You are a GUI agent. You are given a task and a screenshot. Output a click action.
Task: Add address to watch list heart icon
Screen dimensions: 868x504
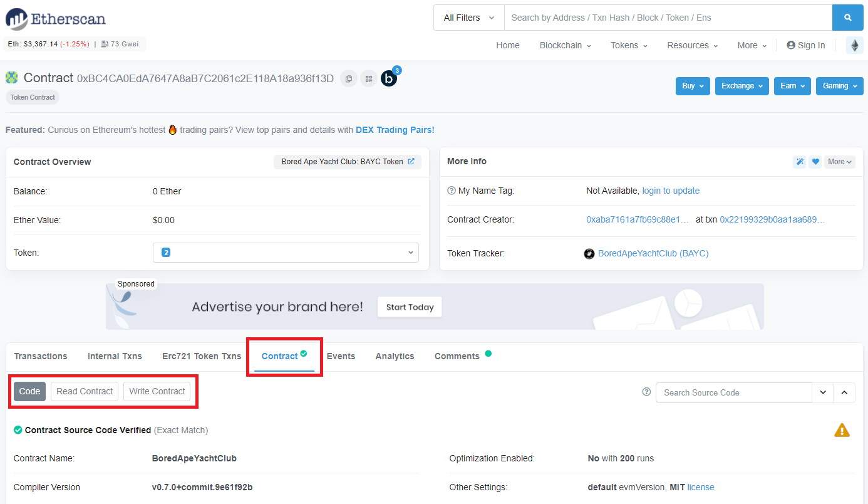(815, 162)
